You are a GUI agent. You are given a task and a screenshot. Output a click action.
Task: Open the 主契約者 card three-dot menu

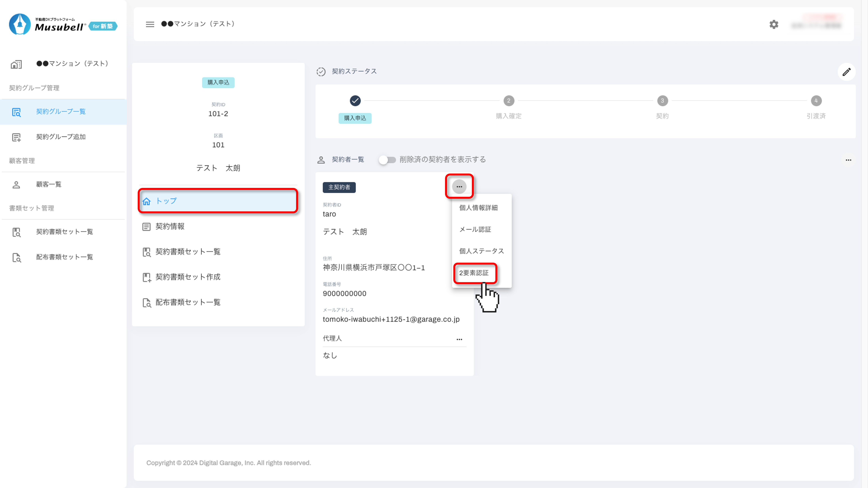click(x=459, y=187)
